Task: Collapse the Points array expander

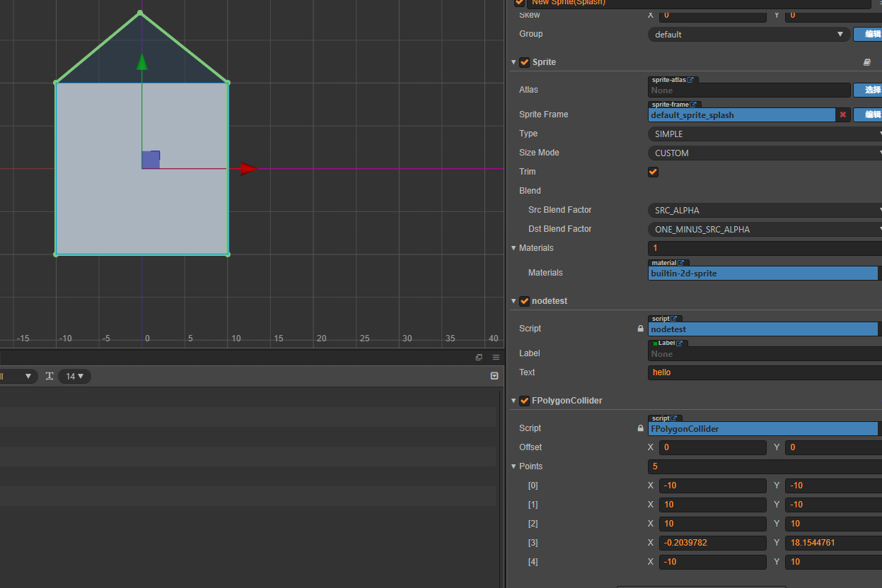Action: pos(513,466)
